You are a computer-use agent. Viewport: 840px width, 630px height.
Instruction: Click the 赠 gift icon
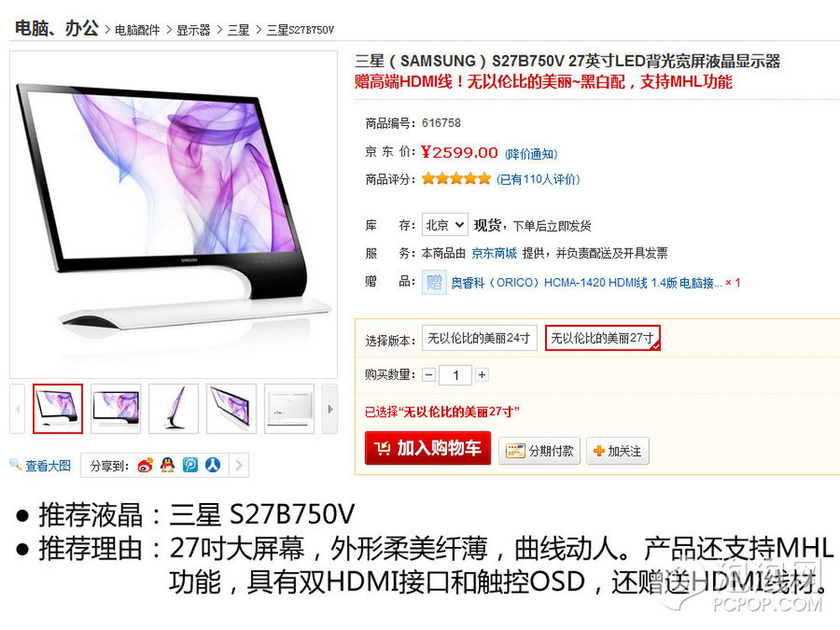[434, 282]
